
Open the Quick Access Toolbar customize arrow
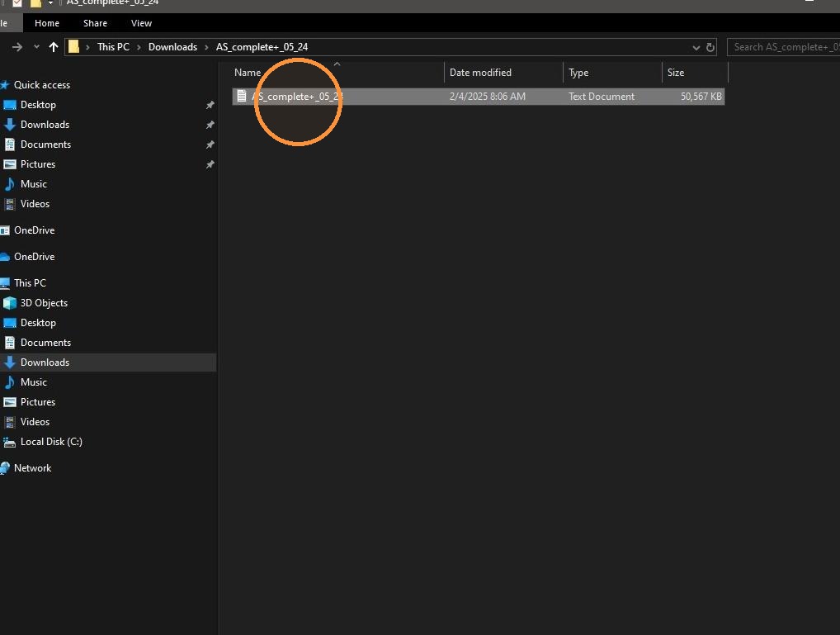coord(50,2)
